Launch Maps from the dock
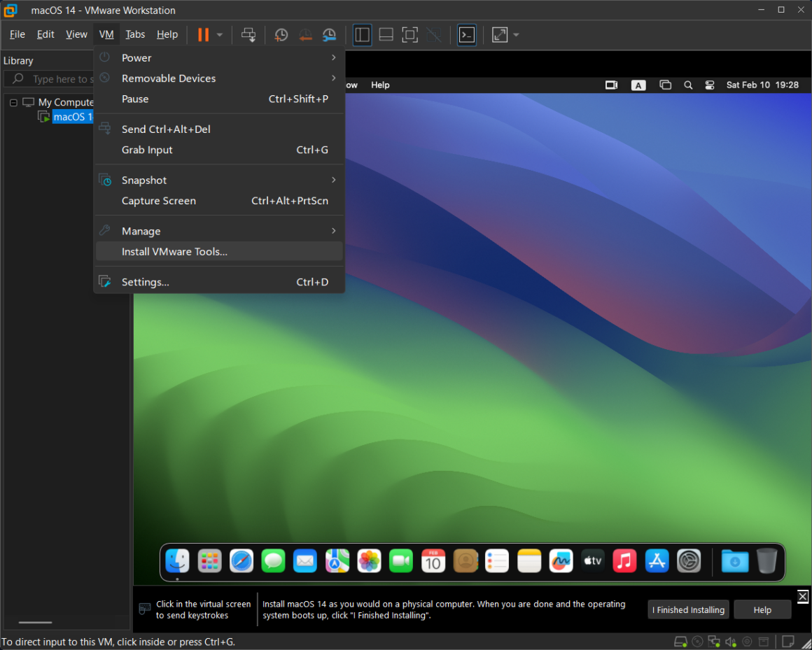Image resolution: width=812 pixels, height=650 pixels. click(337, 561)
